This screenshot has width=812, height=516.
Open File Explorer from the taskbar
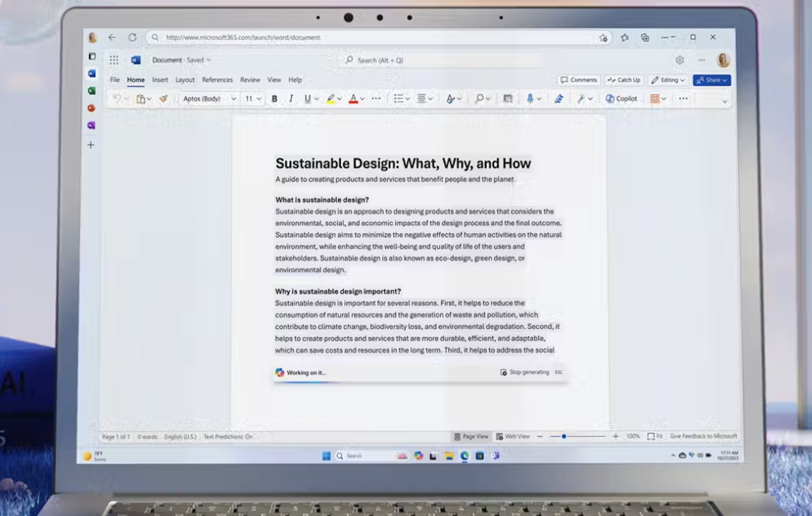tap(449, 456)
